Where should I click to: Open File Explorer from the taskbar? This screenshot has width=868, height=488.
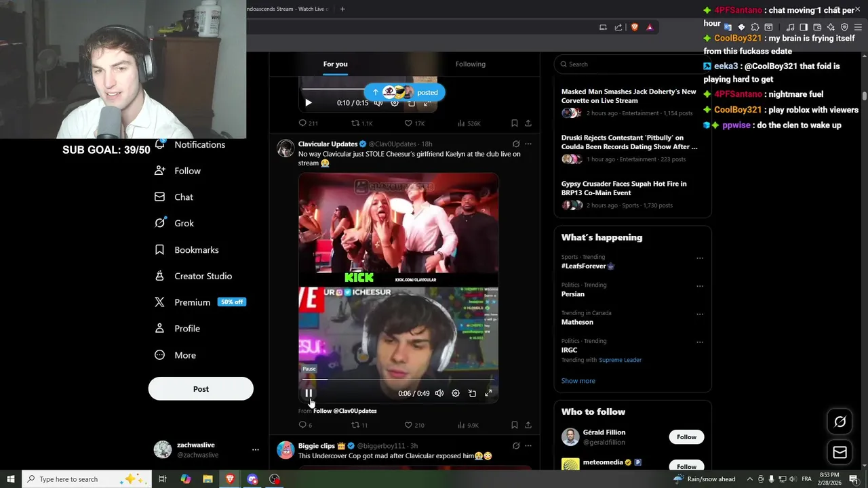(x=208, y=479)
